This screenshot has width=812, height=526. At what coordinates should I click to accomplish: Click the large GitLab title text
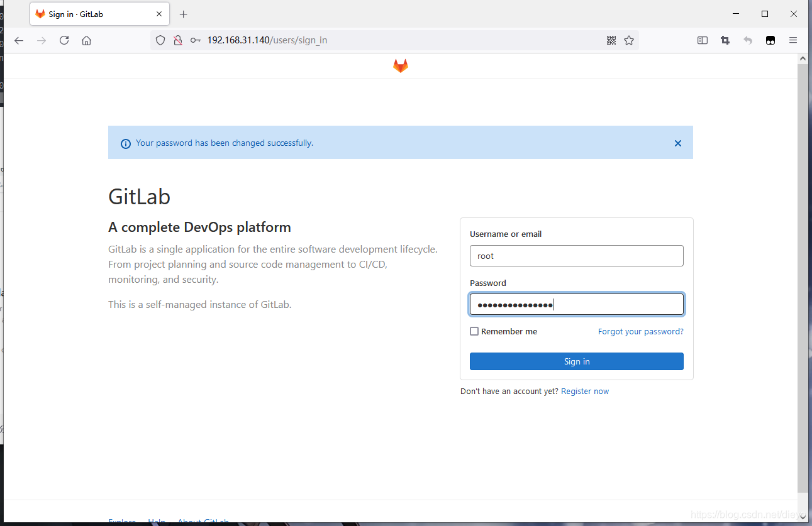139,197
